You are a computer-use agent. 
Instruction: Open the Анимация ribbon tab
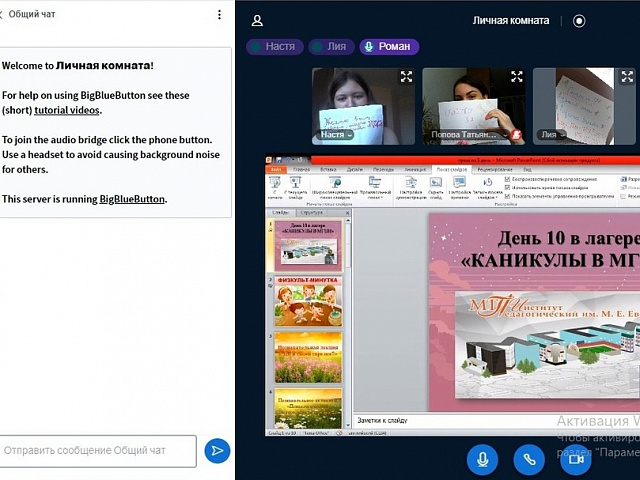406,170
